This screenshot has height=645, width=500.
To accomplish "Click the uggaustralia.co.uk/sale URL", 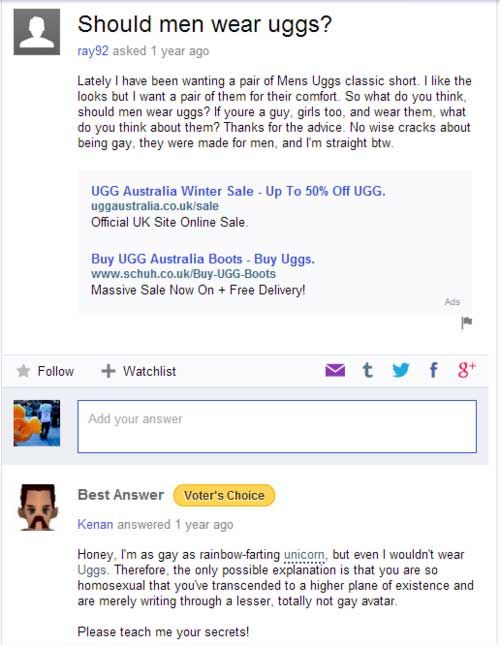I will click(x=155, y=206).
